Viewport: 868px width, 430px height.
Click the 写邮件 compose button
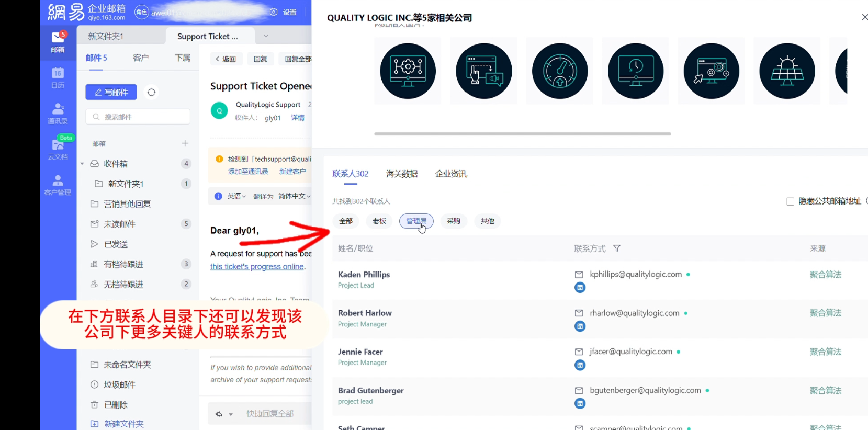(x=111, y=92)
